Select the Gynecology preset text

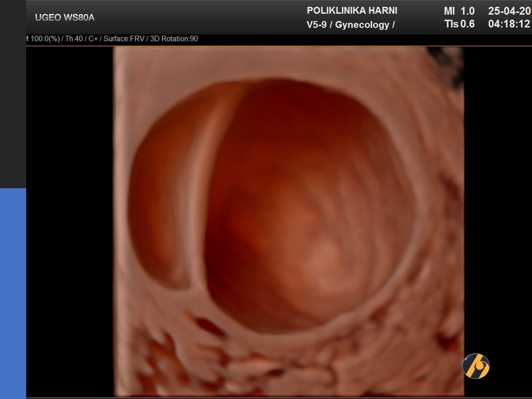pos(362,25)
